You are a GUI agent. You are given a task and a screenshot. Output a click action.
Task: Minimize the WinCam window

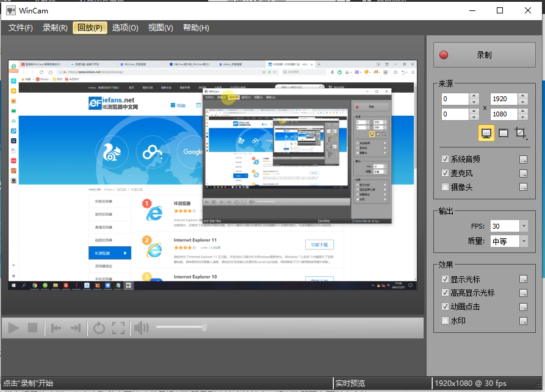(x=472, y=11)
